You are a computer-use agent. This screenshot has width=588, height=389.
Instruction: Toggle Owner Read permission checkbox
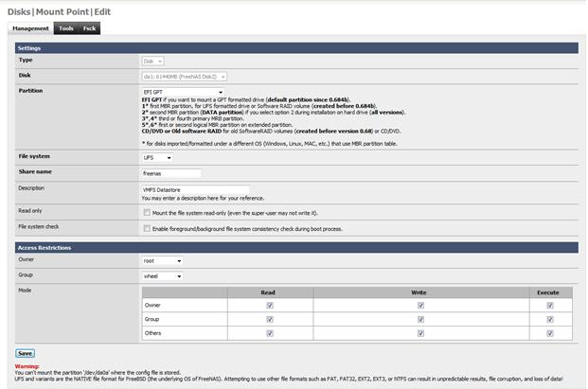click(x=270, y=306)
